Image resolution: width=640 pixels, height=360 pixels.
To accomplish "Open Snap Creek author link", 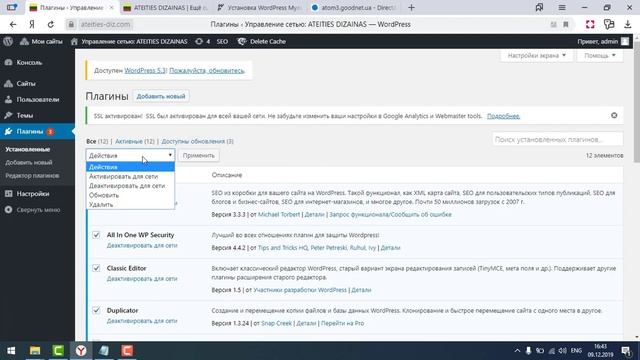I will point(276,323).
